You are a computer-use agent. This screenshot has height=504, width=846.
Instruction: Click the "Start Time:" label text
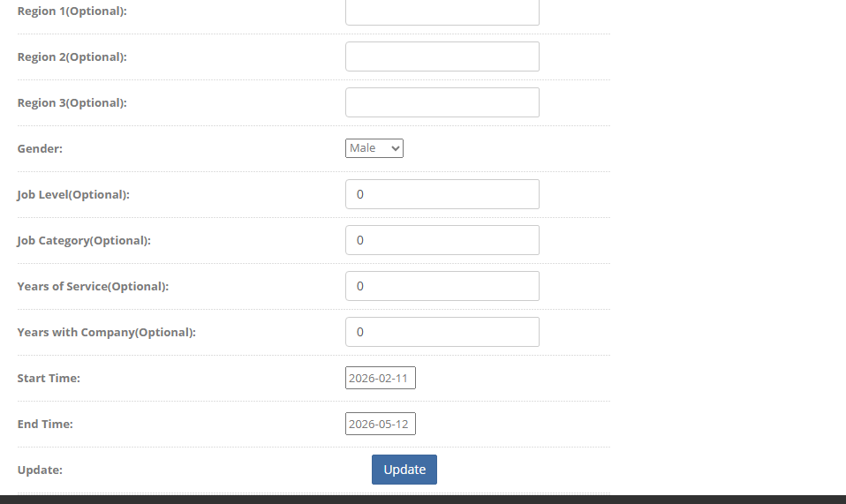[49, 378]
